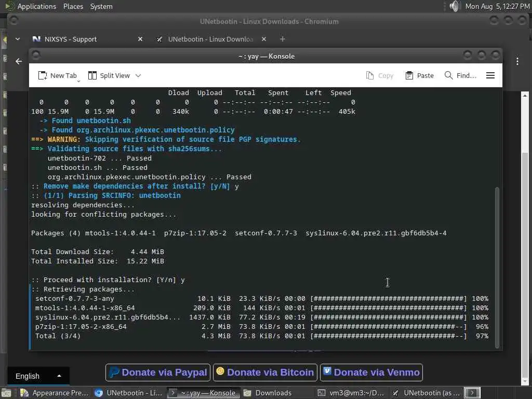Switch to NIXSYS - Support tab
Image resolution: width=532 pixels, height=399 pixels.
pos(71,39)
